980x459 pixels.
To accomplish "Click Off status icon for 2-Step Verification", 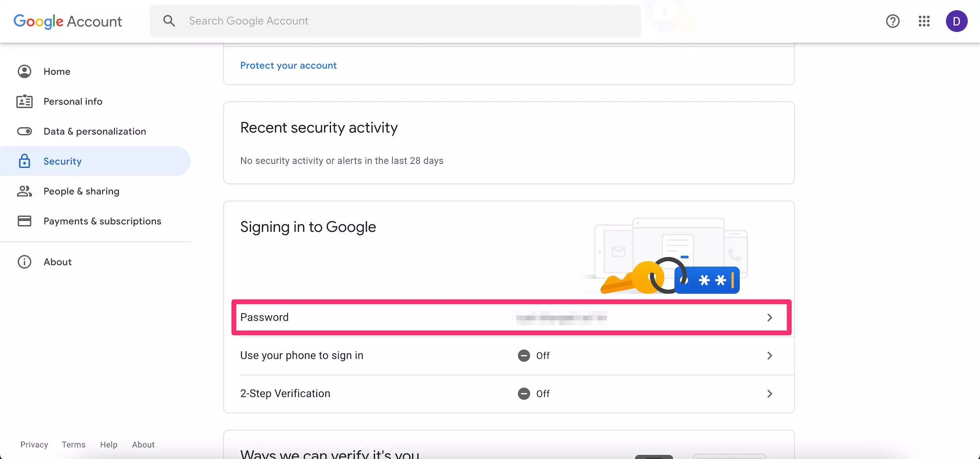I will tap(524, 394).
